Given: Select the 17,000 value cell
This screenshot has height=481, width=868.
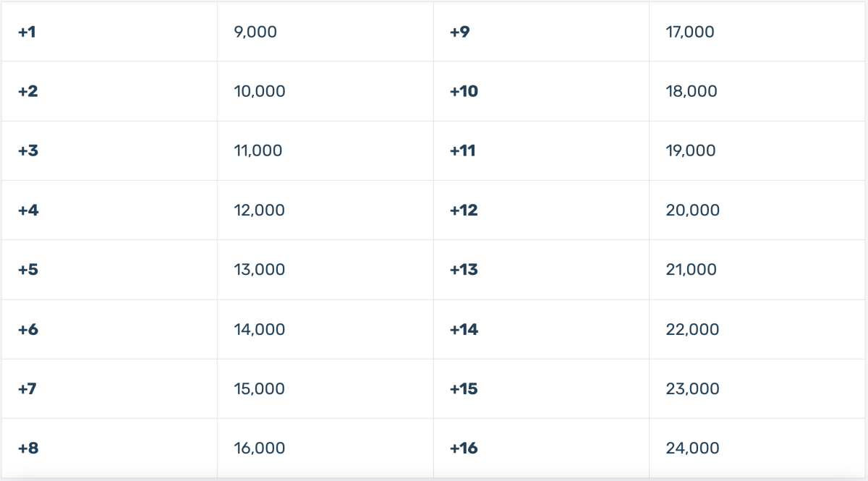Looking at the screenshot, I should (757, 32).
